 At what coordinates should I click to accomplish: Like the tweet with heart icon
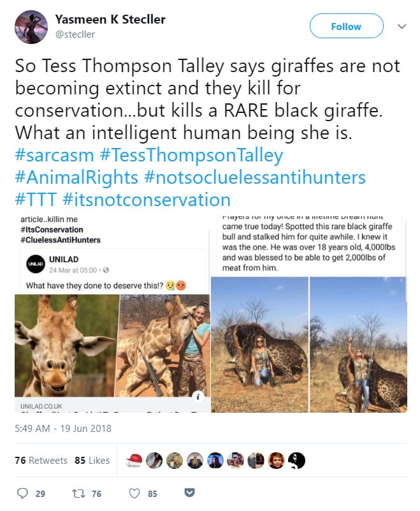(x=134, y=493)
